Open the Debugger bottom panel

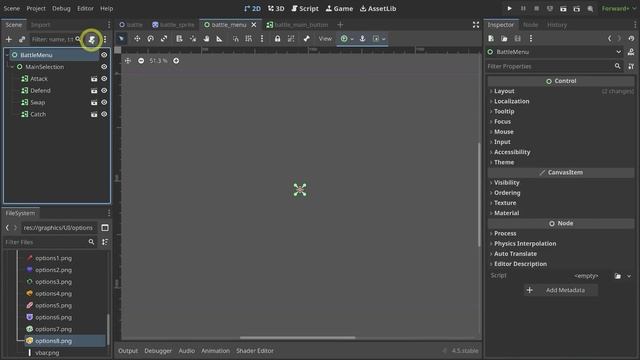tap(158, 351)
